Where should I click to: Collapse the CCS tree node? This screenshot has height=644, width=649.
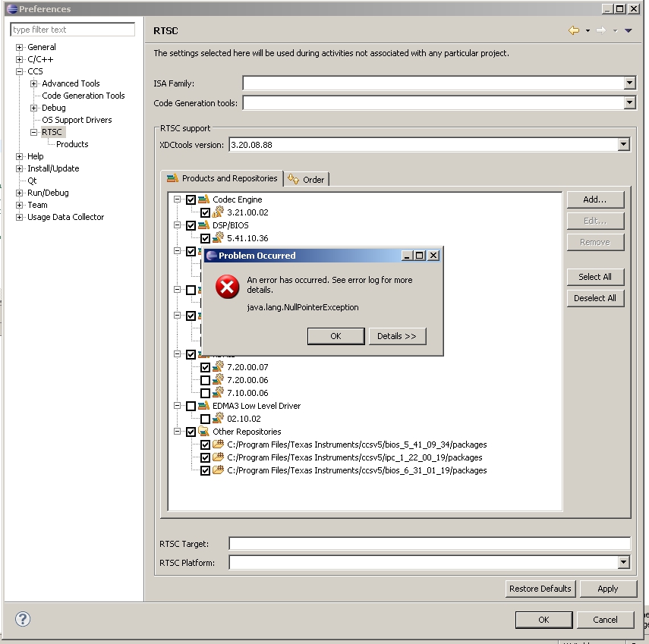(x=18, y=71)
